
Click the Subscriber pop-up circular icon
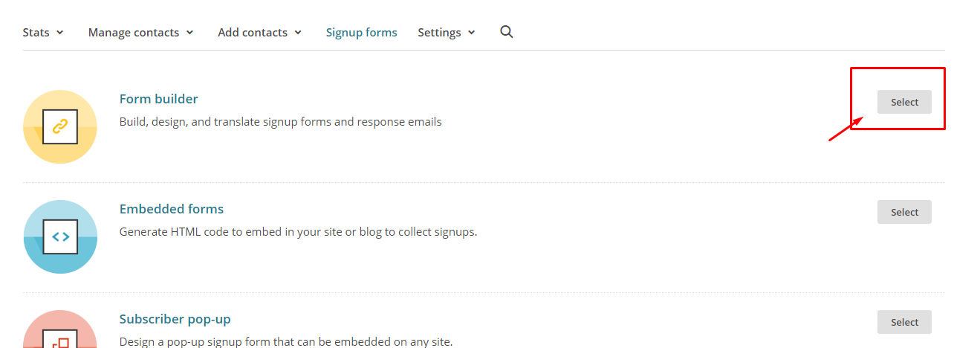[x=60, y=332]
